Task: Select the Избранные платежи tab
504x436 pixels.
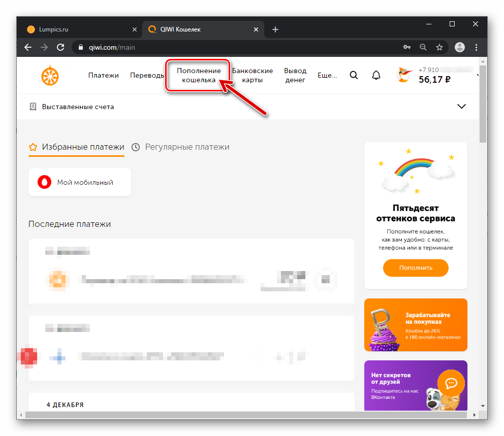Action: [x=77, y=147]
